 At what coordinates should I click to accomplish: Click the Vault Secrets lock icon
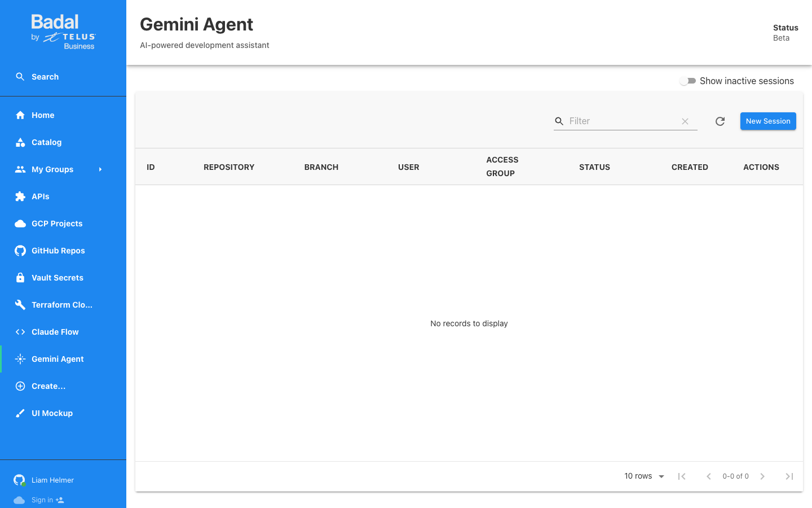[x=20, y=278]
